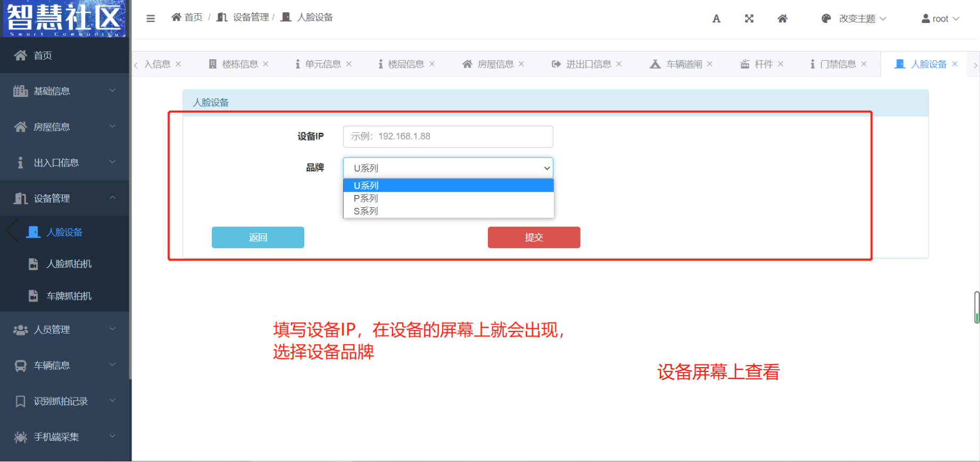Close the 楼栋信息 tab
The height and width of the screenshot is (462, 980).
[x=265, y=64]
